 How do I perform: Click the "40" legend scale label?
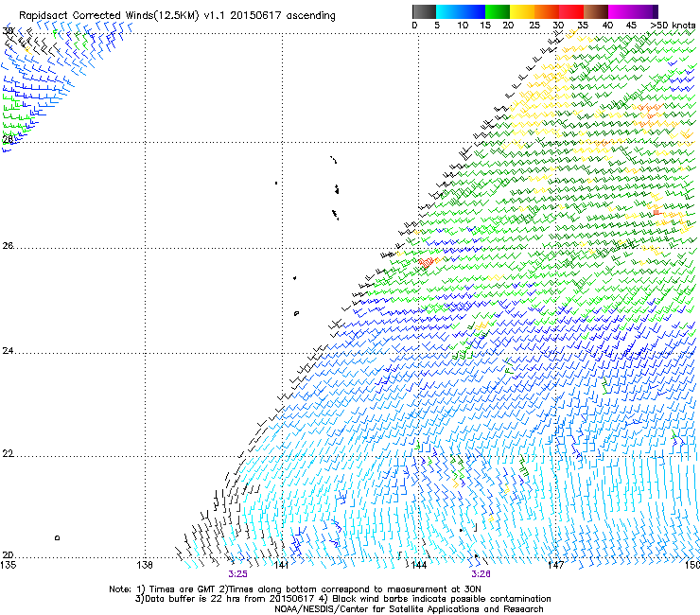click(607, 26)
